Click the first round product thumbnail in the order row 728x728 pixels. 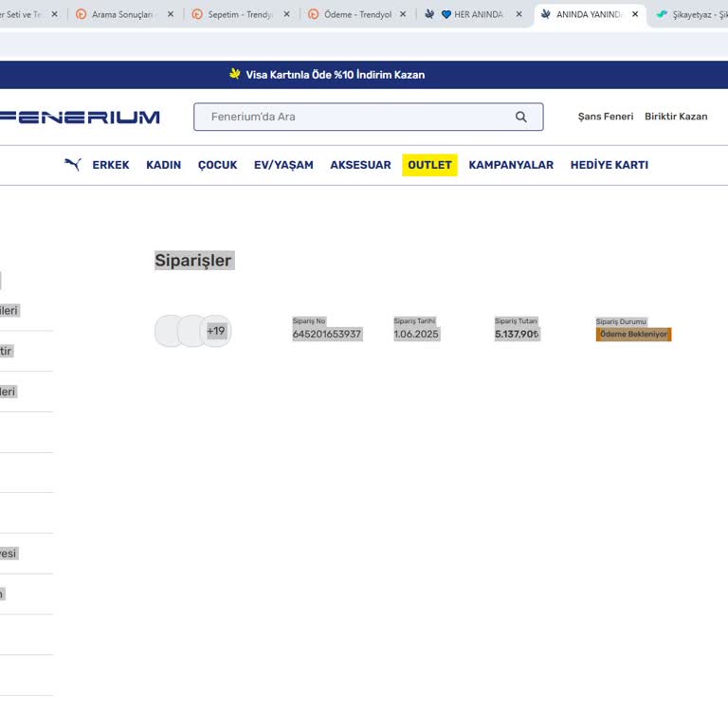pyautogui.click(x=170, y=331)
